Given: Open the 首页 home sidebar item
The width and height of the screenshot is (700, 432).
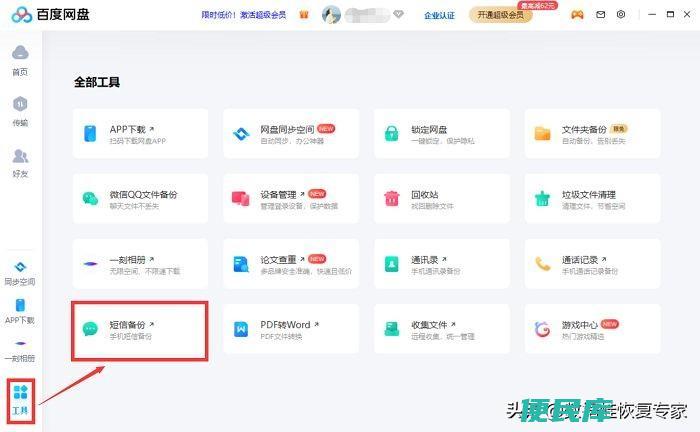Looking at the screenshot, I should [20, 60].
